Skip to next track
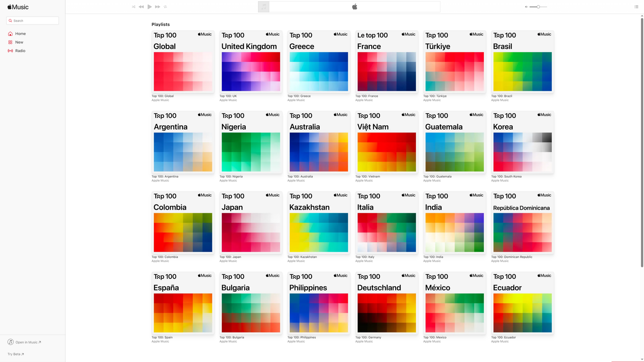 (x=158, y=7)
